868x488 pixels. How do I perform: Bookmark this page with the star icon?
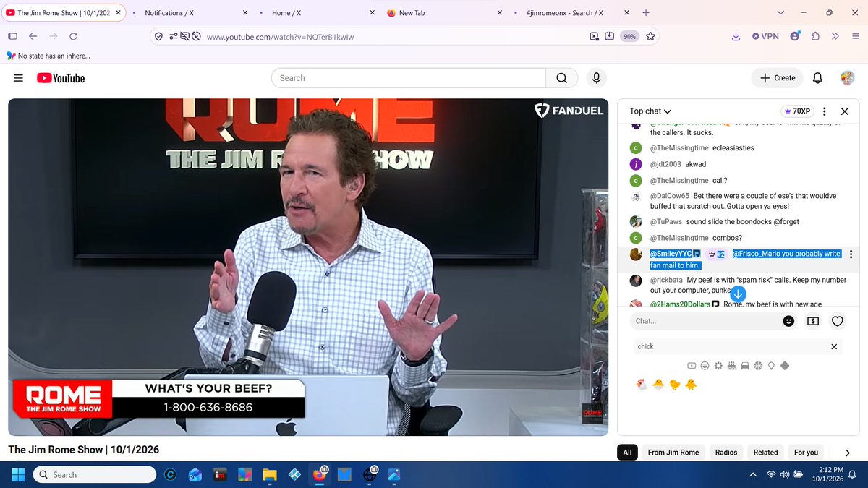click(650, 36)
